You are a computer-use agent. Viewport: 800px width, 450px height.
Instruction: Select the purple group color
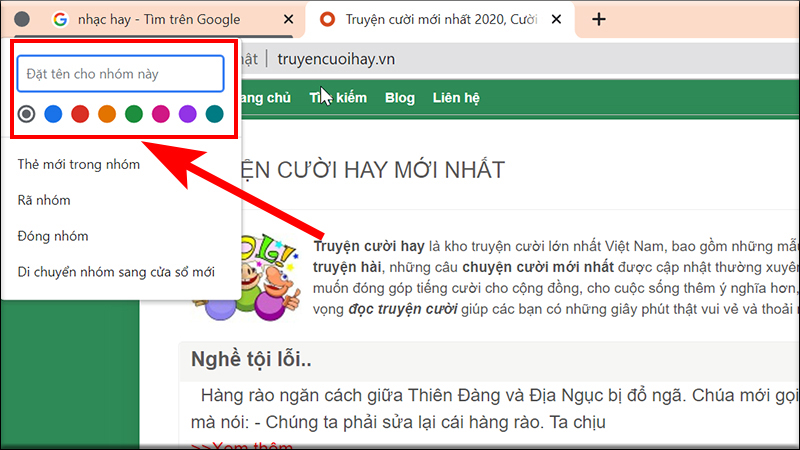tap(188, 114)
